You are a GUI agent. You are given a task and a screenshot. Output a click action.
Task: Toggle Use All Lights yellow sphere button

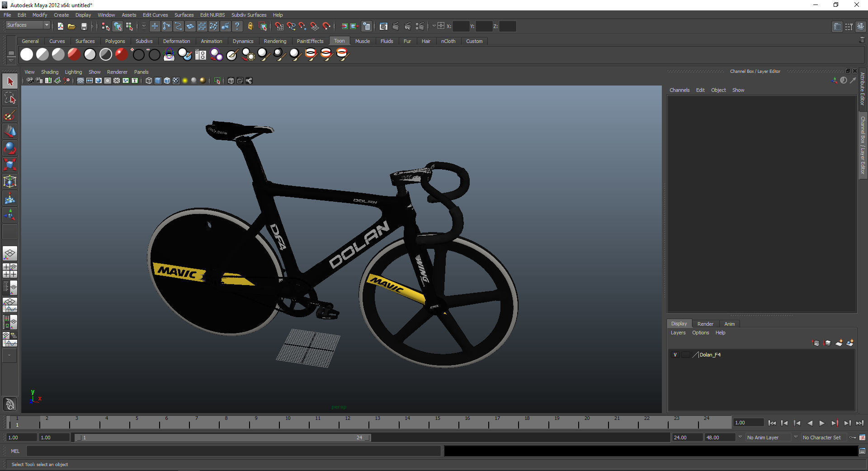[x=185, y=81]
